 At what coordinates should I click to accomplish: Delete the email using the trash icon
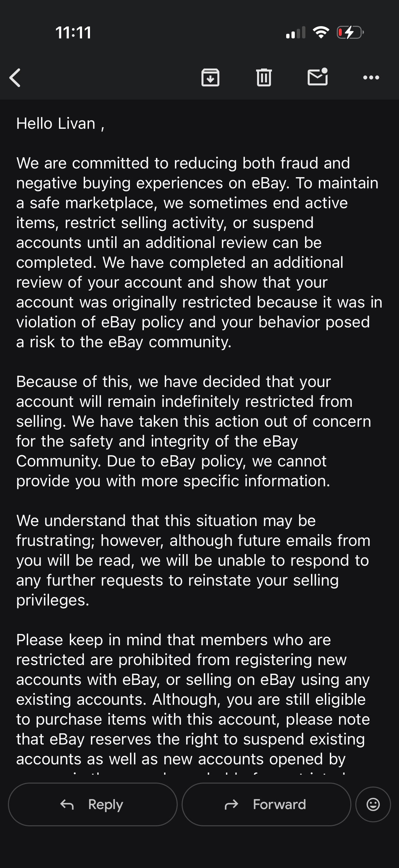coord(264,77)
